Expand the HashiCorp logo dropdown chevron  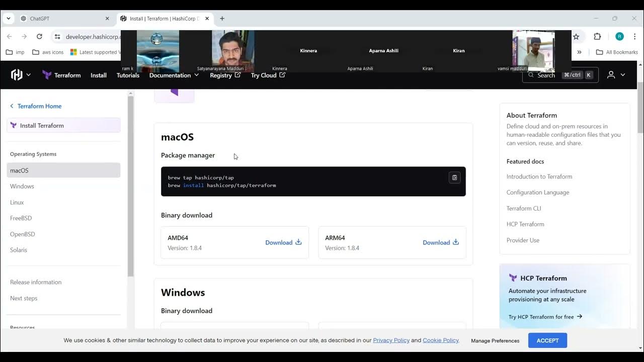[x=28, y=75]
